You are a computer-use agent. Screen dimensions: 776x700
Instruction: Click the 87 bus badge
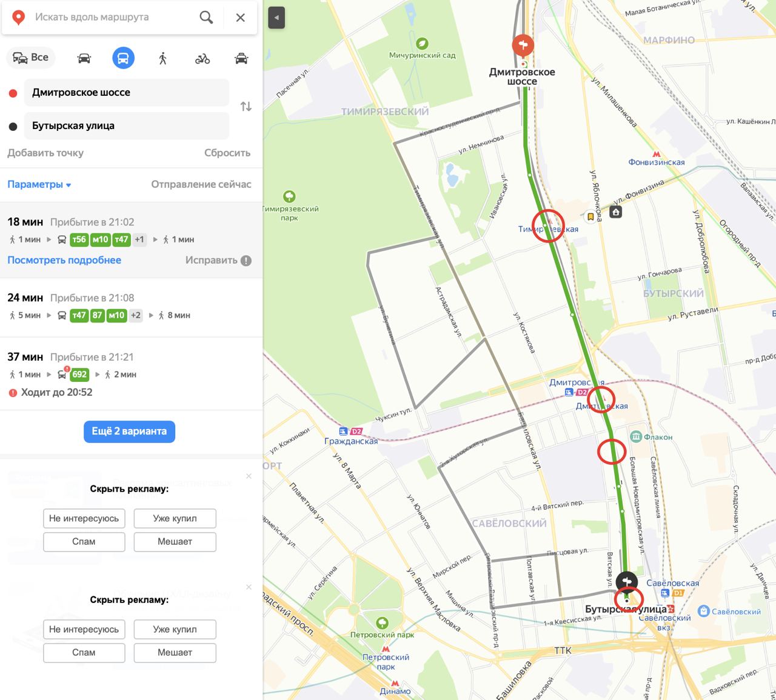tap(98, 315)
